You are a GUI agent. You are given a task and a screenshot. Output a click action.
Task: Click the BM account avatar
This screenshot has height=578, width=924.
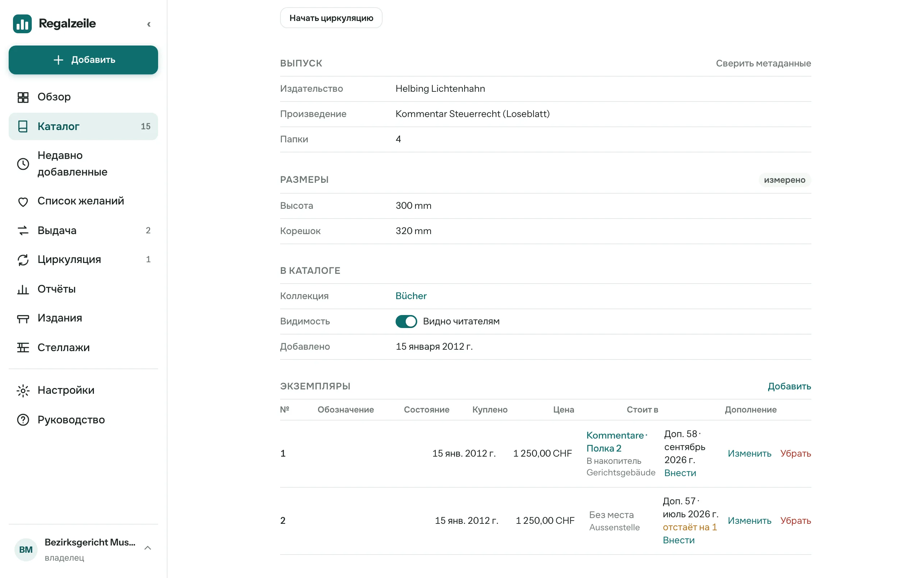click(x=26, y=550)
